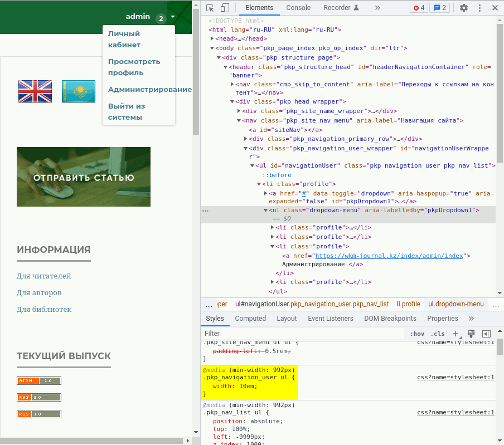The image size is (504, 445).
Task: Open the Computed styles tab
Action: pos(250,319)
